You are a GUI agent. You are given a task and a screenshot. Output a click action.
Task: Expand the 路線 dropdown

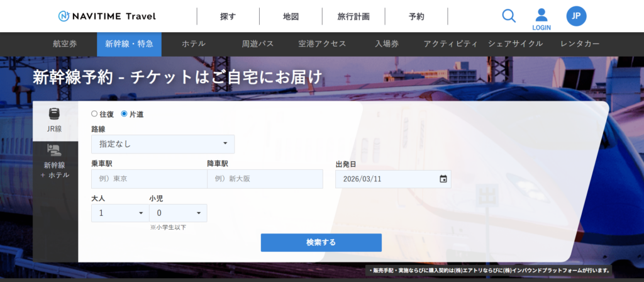[162, 144]
